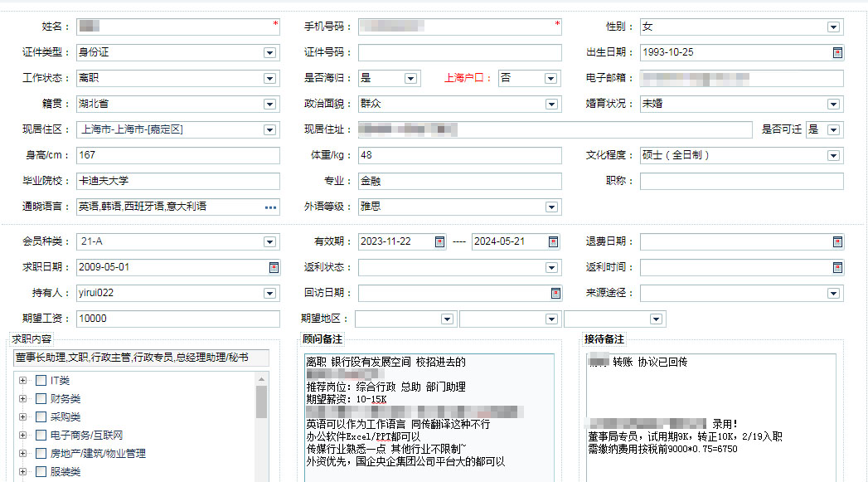Open the 工作状态 dropdown
This screenshot has width=868, height=482.
tap(269, 79)
